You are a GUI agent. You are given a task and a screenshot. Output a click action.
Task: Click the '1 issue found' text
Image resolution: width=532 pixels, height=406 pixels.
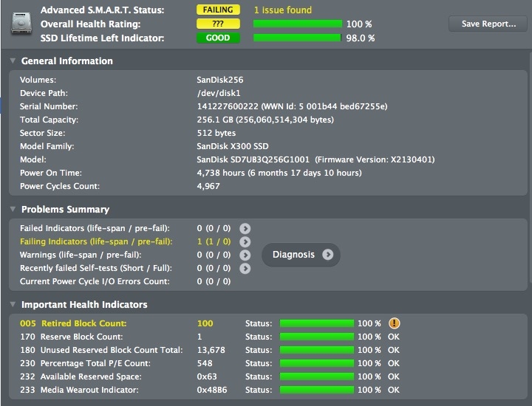pyautogui.click(x=282, y=10)
